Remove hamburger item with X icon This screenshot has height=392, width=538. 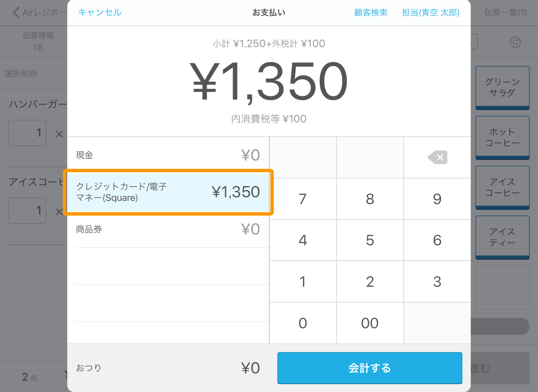coord(59,134)
